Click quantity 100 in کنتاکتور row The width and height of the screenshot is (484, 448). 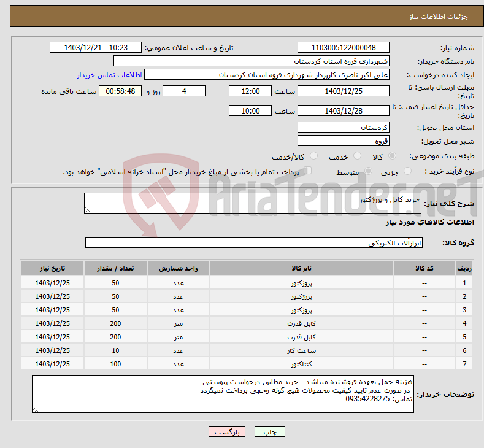pos(115,364)
